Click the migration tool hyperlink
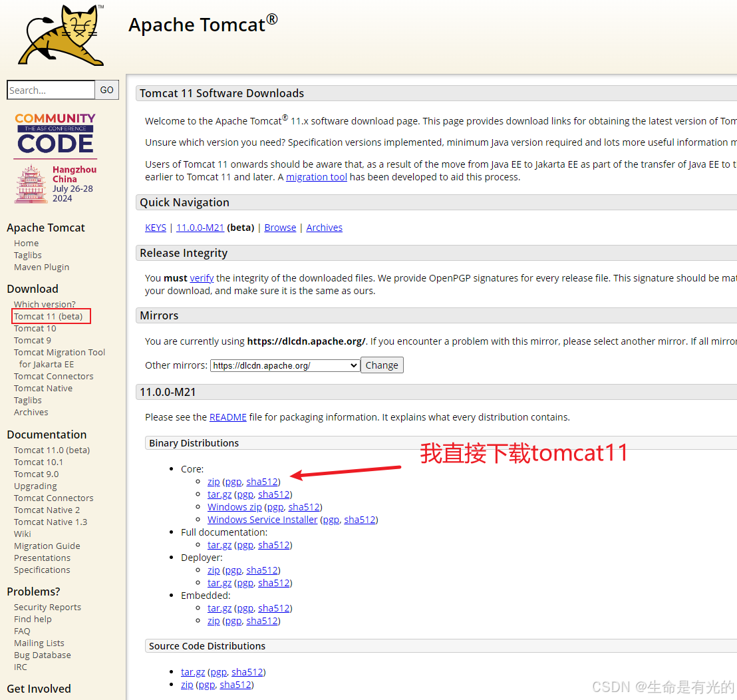737x700 pixels. coord(317,177)
